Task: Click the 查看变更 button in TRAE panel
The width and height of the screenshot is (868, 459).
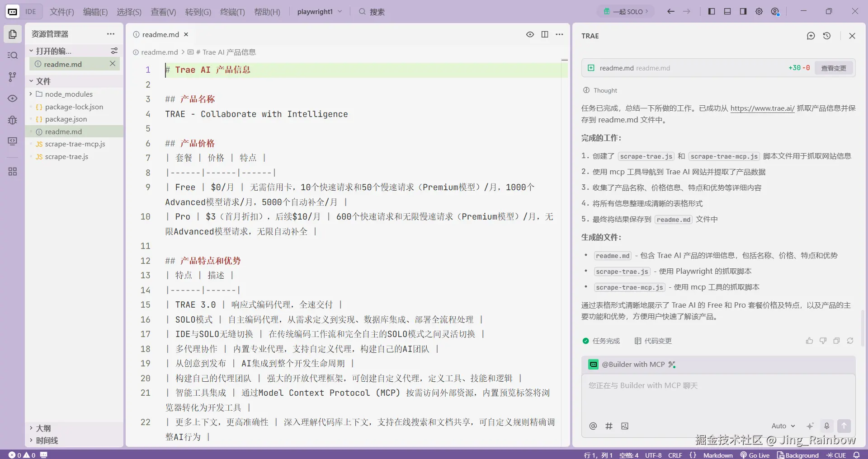Action: [834, 68]
